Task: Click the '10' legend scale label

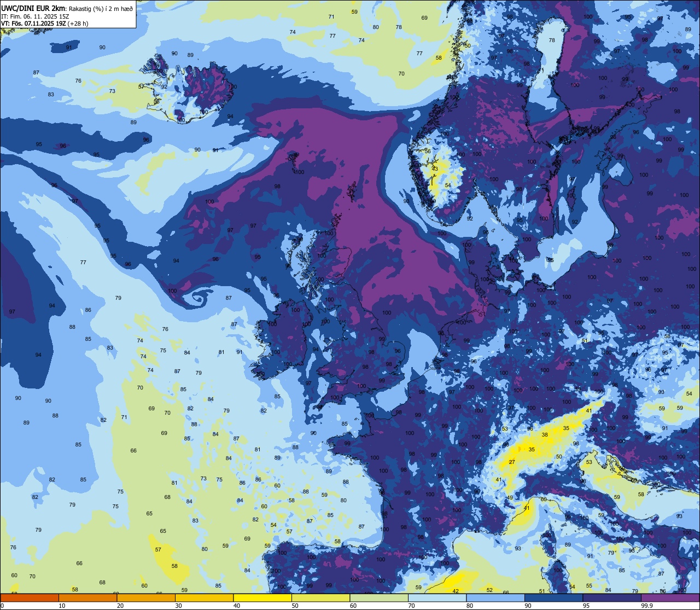Action: (62, 606)
